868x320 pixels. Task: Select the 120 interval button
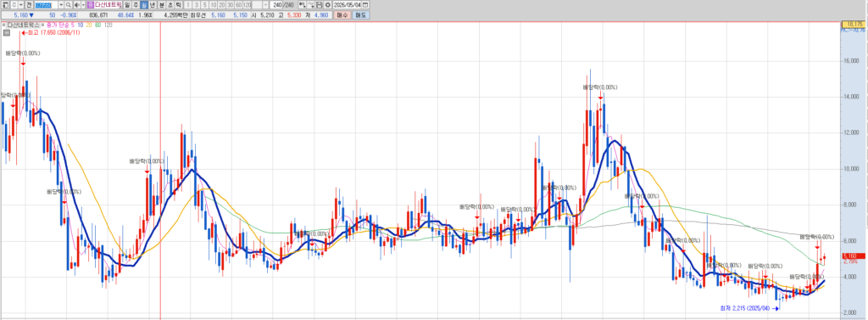click(x=247, y=5)
